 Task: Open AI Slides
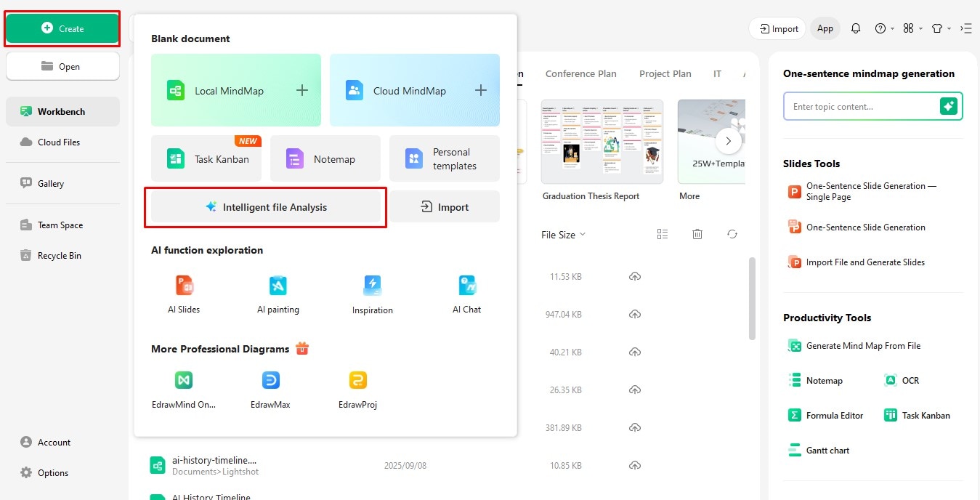point(182,294)
